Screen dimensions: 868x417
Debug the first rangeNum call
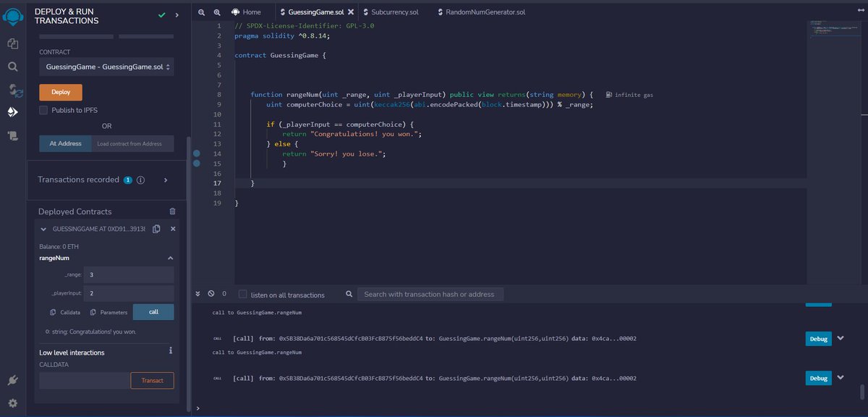point(818,338)
